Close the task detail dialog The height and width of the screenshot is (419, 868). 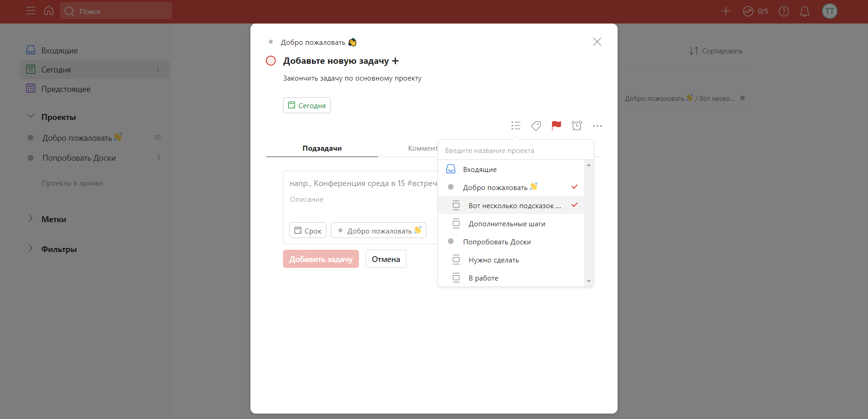597,42
